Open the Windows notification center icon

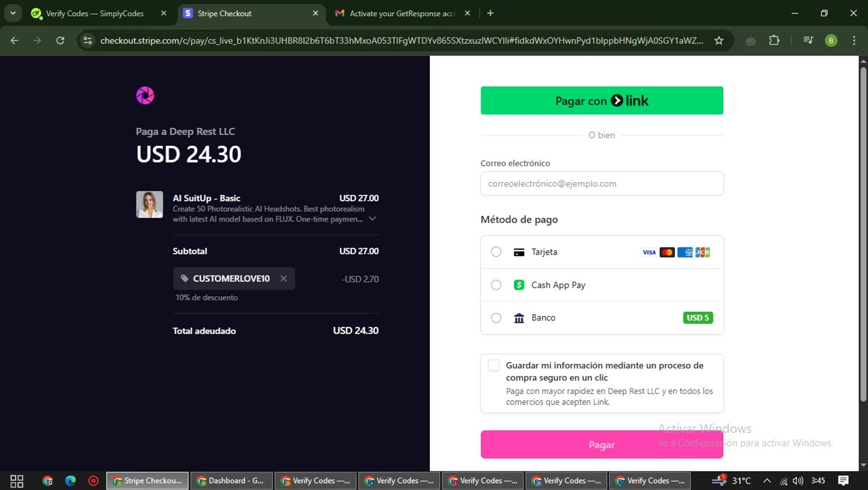pyautogui.click(x=843, y=481)
